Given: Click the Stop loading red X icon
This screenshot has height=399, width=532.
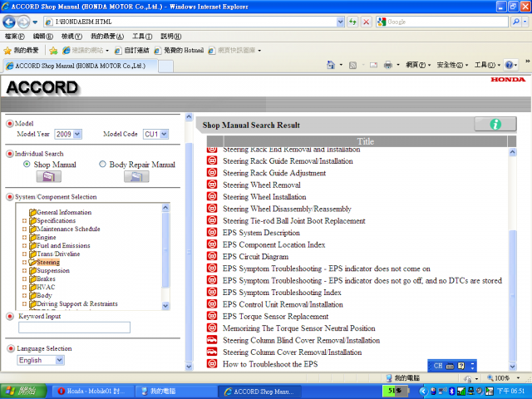Looking at the screenshot, I should click(366, 22).
